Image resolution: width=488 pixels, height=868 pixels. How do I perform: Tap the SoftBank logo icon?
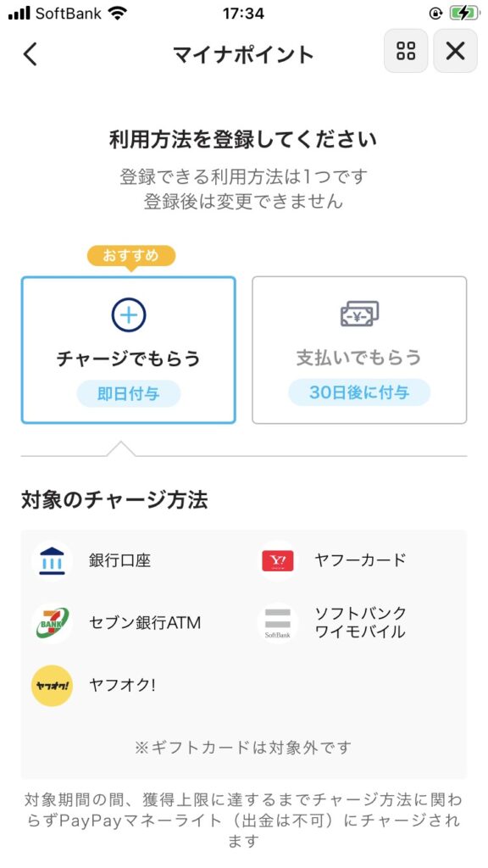278,623
